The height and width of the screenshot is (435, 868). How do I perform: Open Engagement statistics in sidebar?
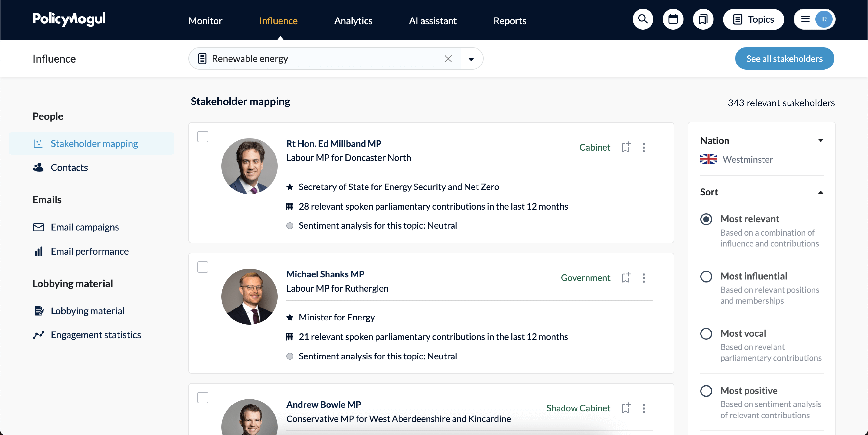[x=96, y=335]
